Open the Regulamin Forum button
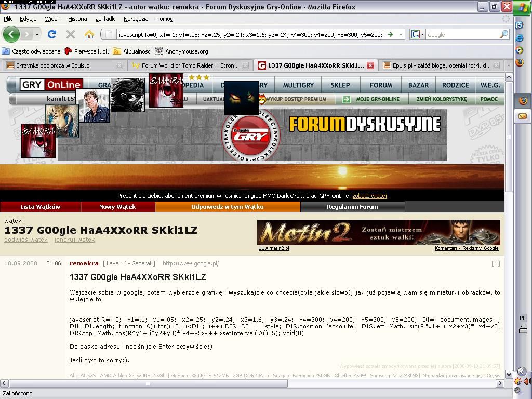The image size is (532, 399). (x=353, y=207)
